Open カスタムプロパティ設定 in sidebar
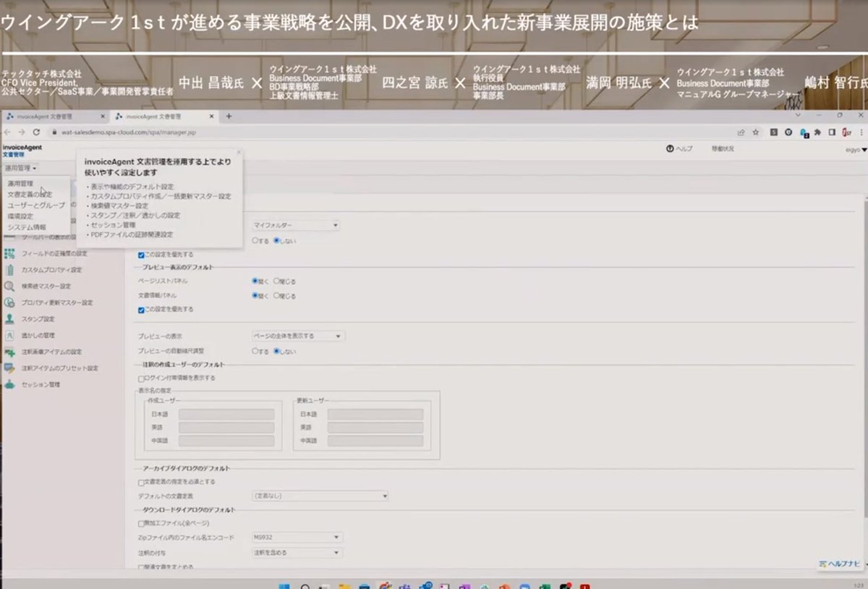Viewport: 868px width, 589px height. pyautogui.click(x=52, y=270)
